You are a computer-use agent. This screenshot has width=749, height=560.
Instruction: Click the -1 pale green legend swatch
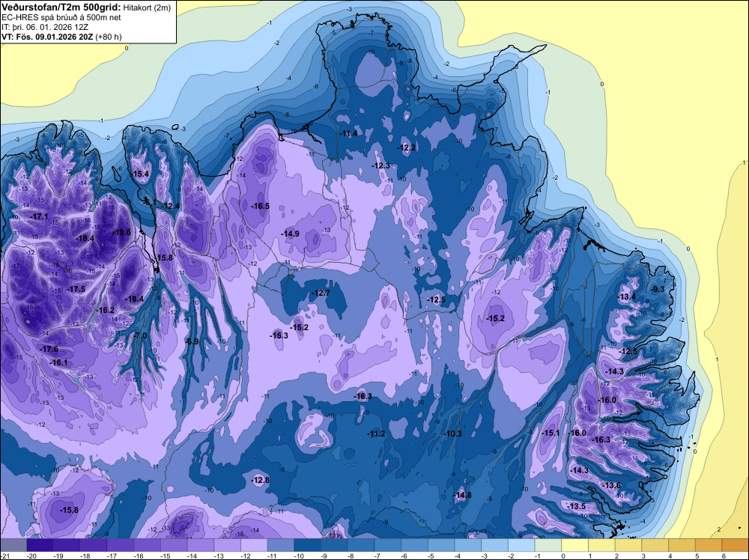(548, 545)
